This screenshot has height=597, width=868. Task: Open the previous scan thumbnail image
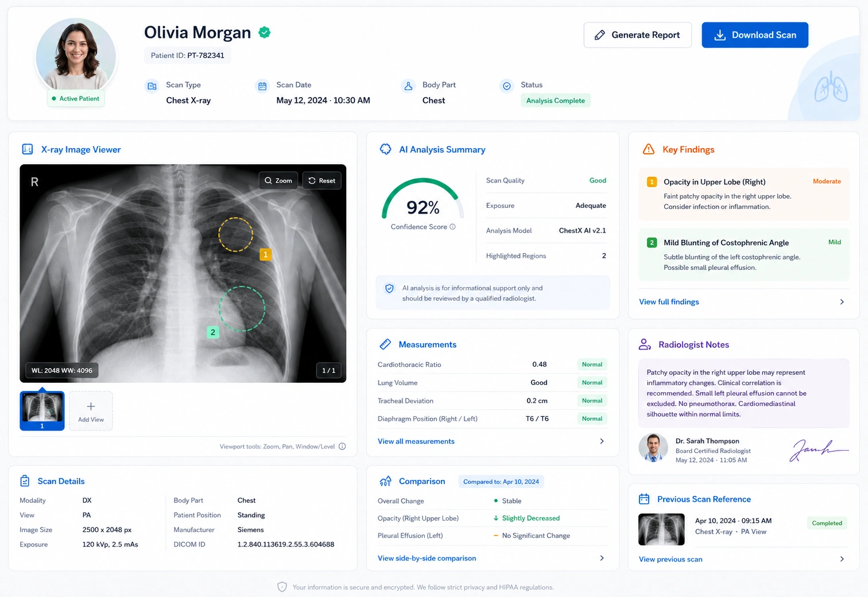click(x=661, y=529)
